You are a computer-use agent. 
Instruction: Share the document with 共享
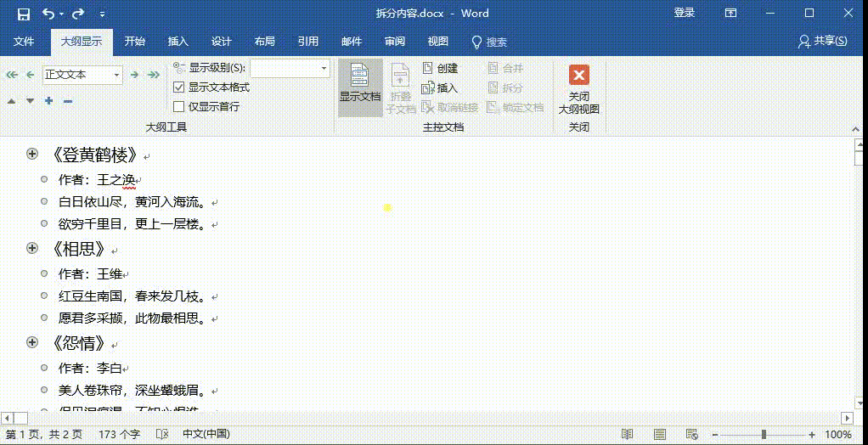tap(823, 41)
